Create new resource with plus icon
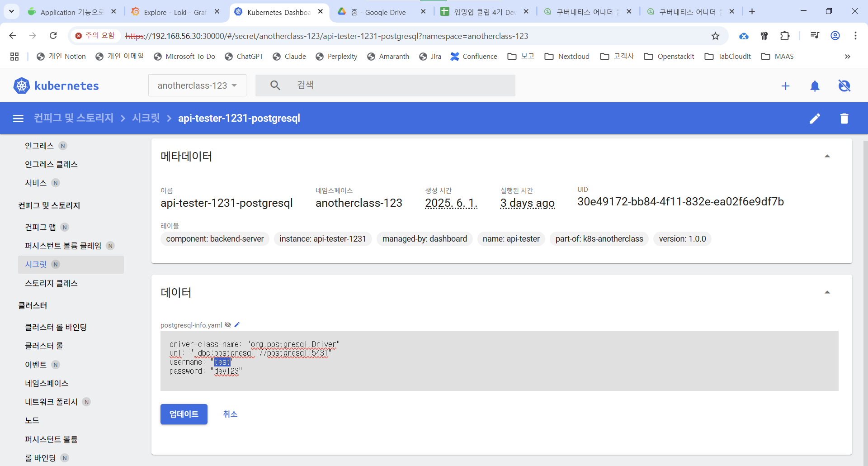The image size is (868, 466). coord(786,86)
